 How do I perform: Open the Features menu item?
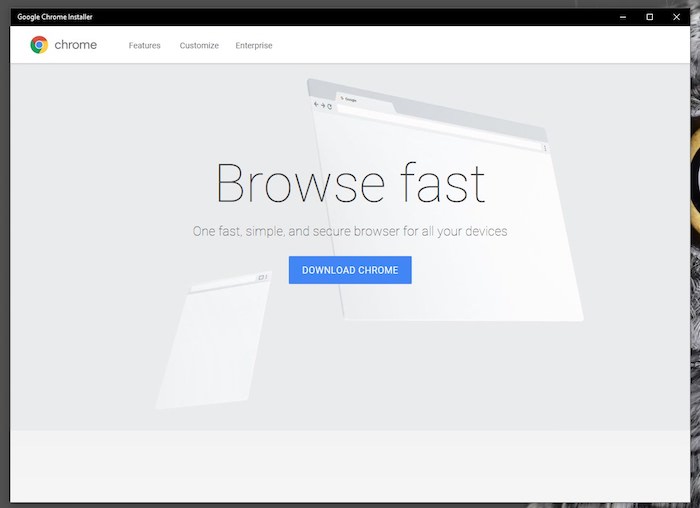[x=144, y=46]
